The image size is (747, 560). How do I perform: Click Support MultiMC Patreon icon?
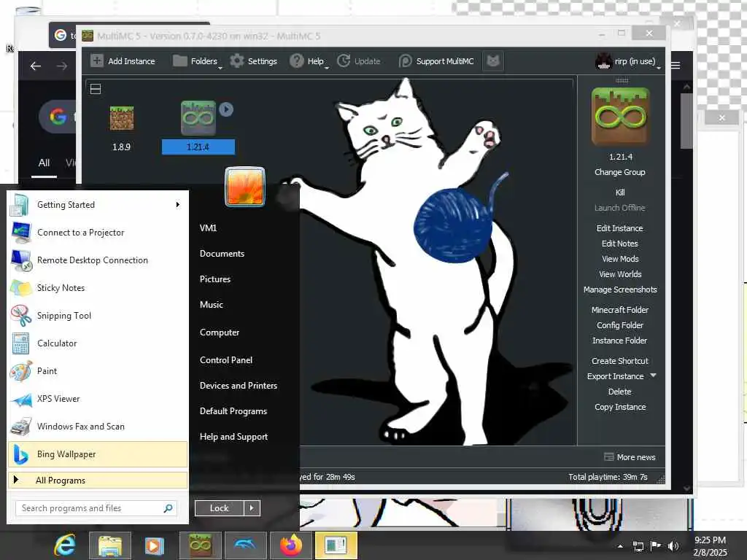pyautogui.click(x=405, y=61)
